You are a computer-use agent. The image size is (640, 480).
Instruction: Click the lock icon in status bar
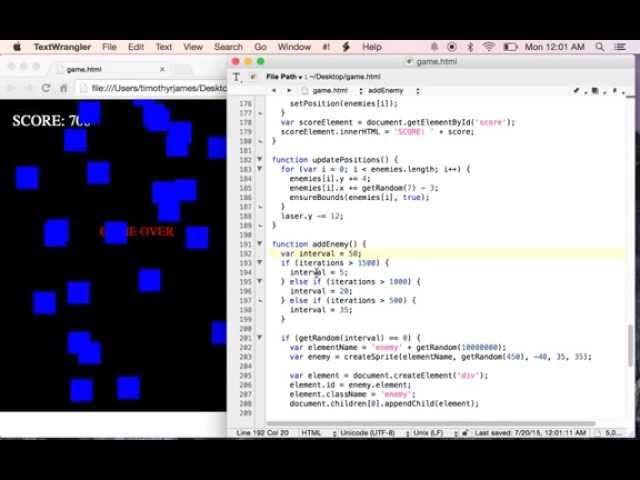465,433
